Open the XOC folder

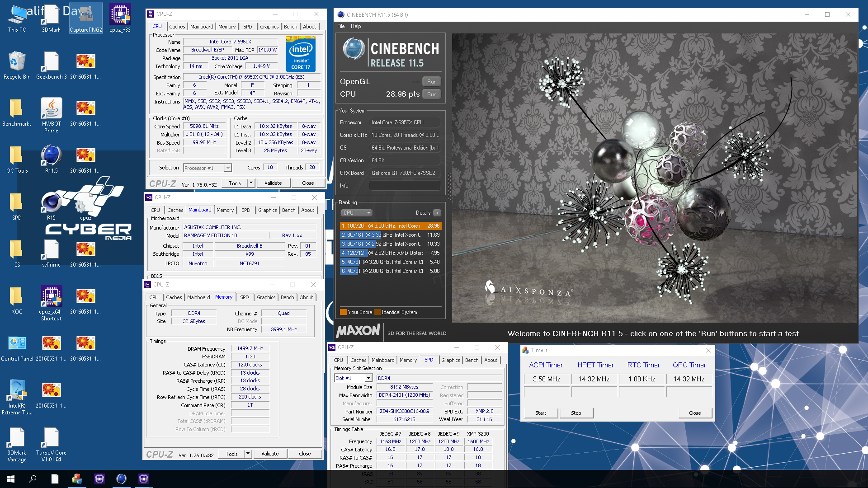coord(17,300)
